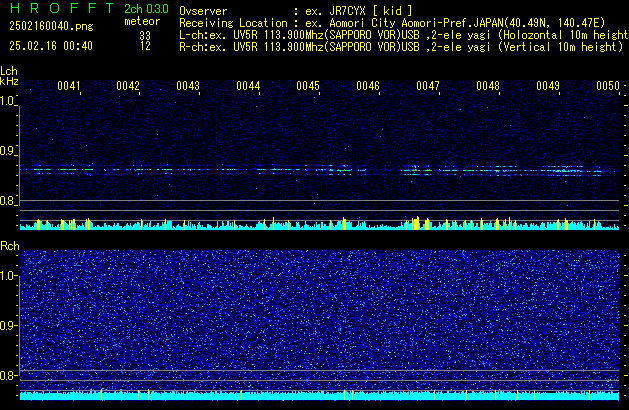Viewport: 629px width, 410px height.
Task: Click the Lch 0.9 kHz axis label
Action: (8, 151)
